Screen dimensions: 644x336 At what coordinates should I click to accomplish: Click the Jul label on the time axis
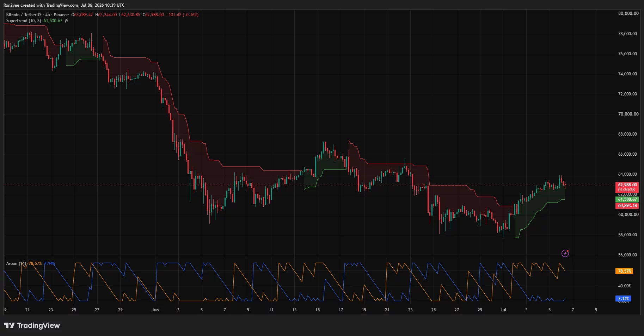tap(503, 310)
